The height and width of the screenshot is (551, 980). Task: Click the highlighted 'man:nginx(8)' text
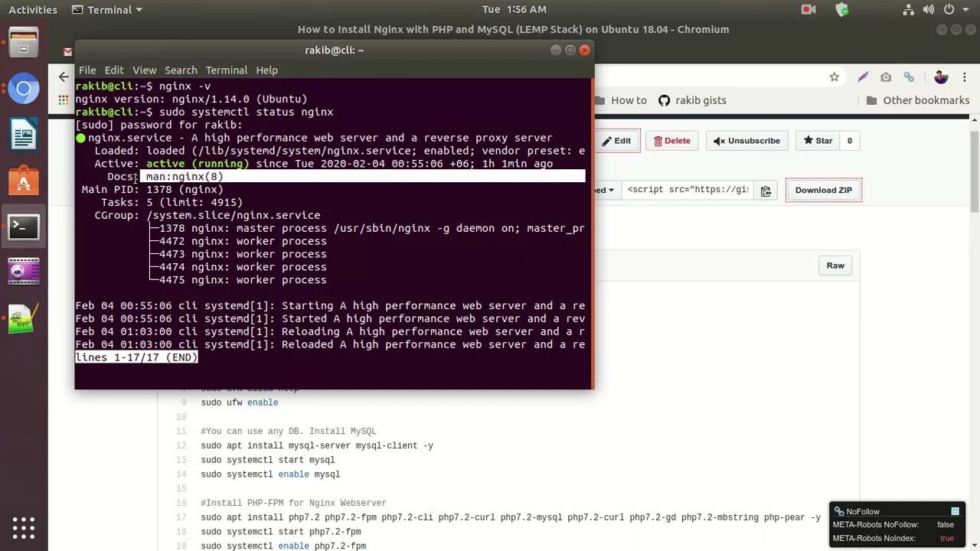click(185, 177)
